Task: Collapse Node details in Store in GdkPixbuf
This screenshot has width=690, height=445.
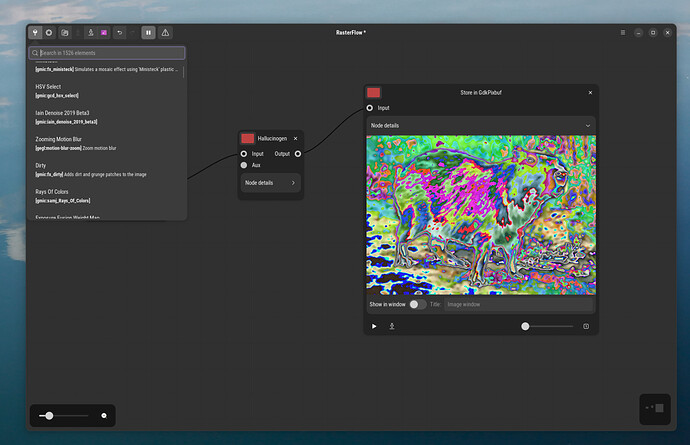Action: (x=480, y=125)
